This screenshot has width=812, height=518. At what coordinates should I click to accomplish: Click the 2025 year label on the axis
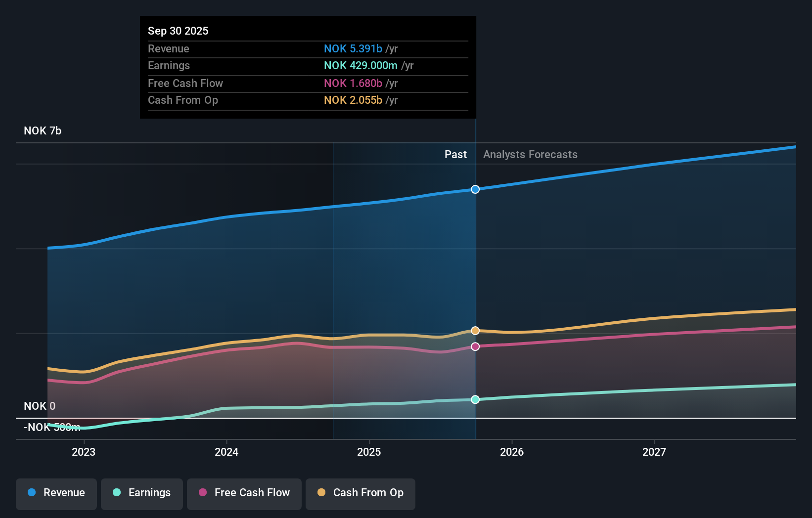(x=369, y=452)
